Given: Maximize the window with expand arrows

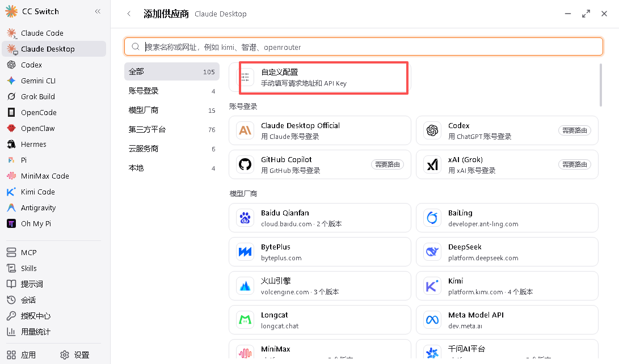Looking at the screenshot, I should 586,14.
